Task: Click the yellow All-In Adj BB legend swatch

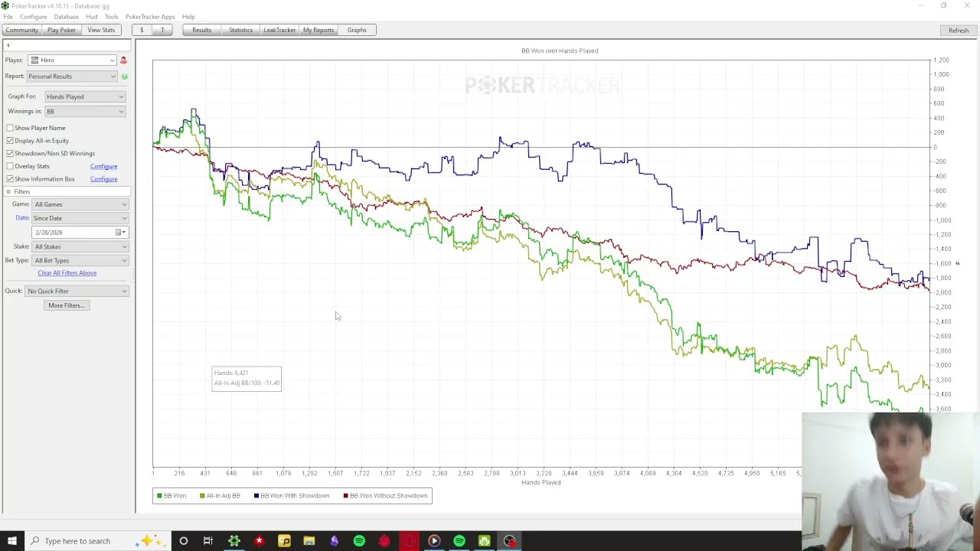Action: click(202, 496)
